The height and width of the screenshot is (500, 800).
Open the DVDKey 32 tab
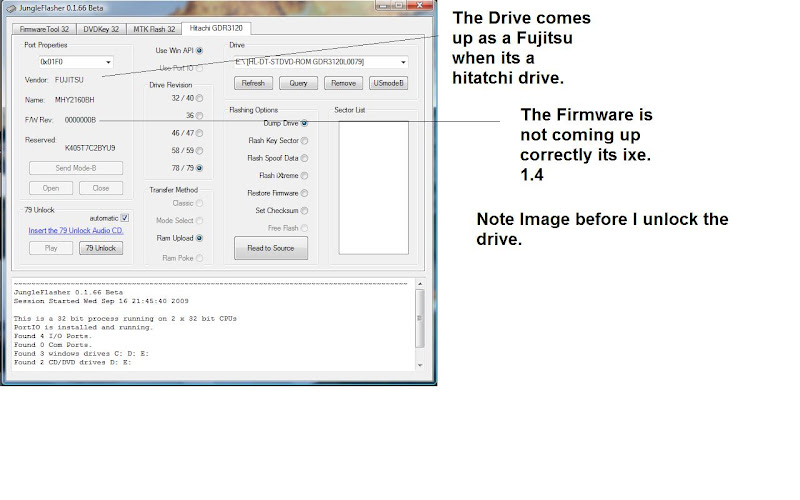click(101, 29)
